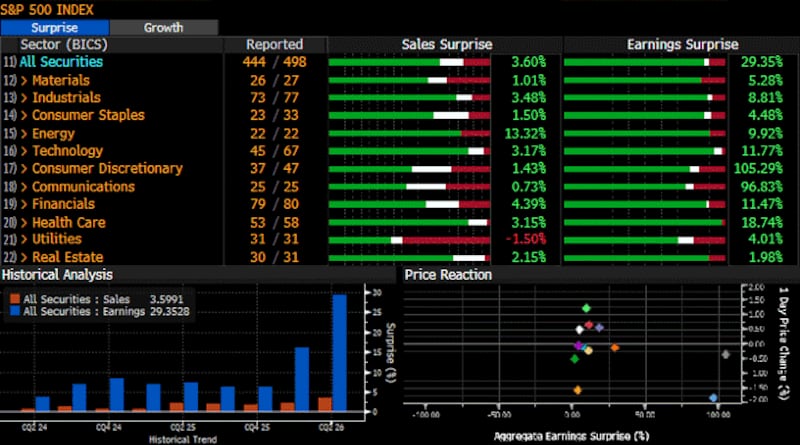Expand the Technology sector chevron

click(24, 151)
